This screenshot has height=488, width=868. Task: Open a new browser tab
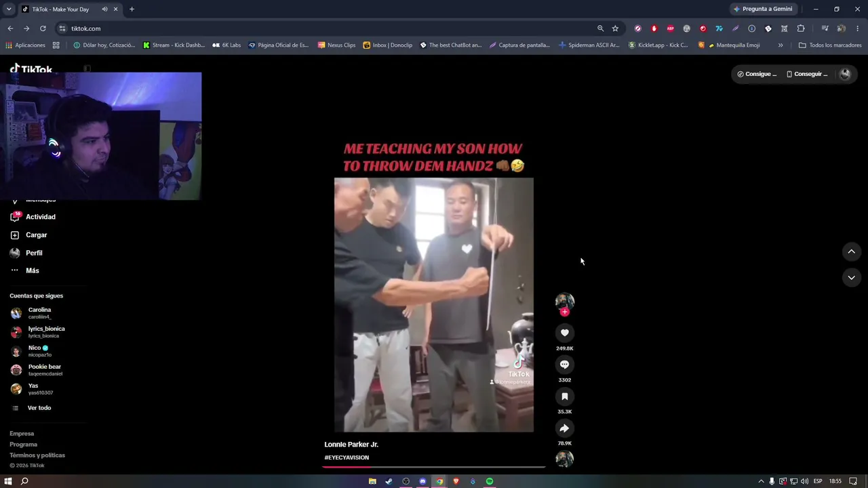click(x=132, y=9)
